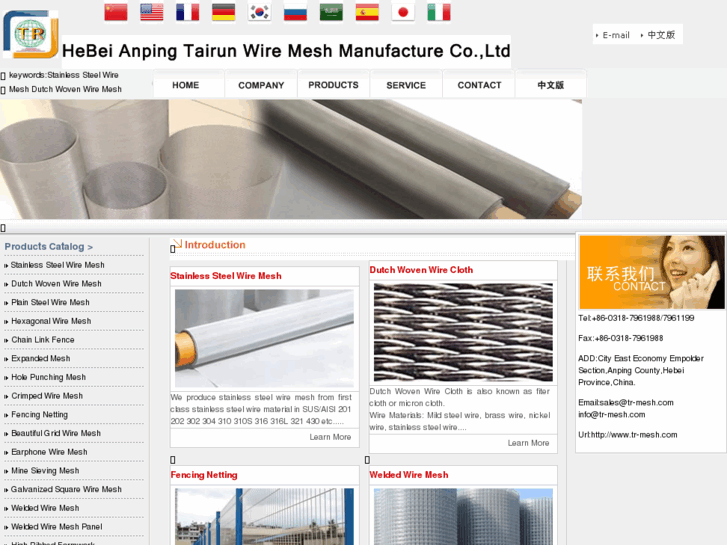Image resolution: width=727 pixels, height=545 pixels.
Task: Open the CONTACT menu item
Action: click(x=479, y=85)
